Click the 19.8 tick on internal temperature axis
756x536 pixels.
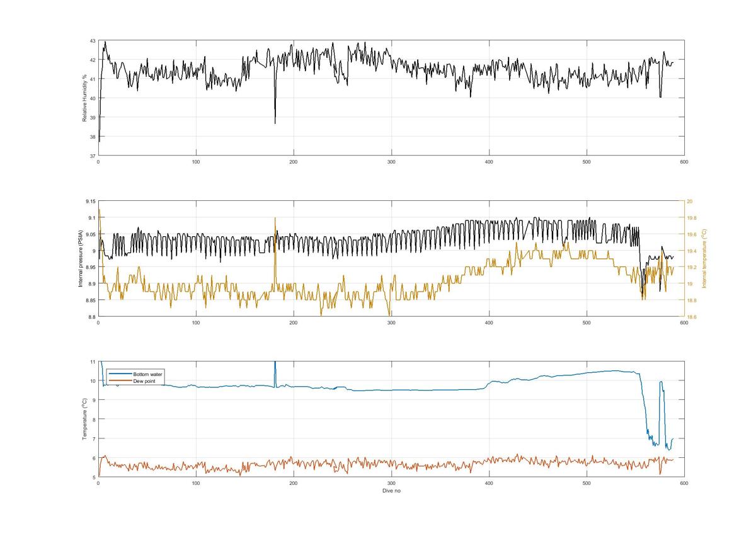691,218
